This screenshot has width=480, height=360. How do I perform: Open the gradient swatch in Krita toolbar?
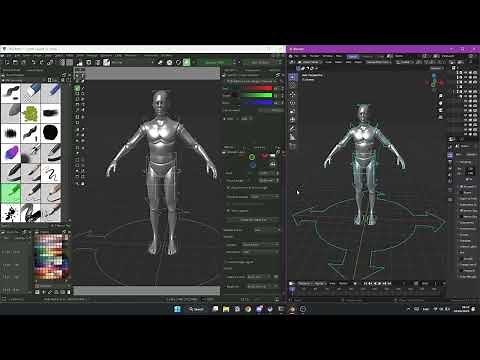[62, 62]
